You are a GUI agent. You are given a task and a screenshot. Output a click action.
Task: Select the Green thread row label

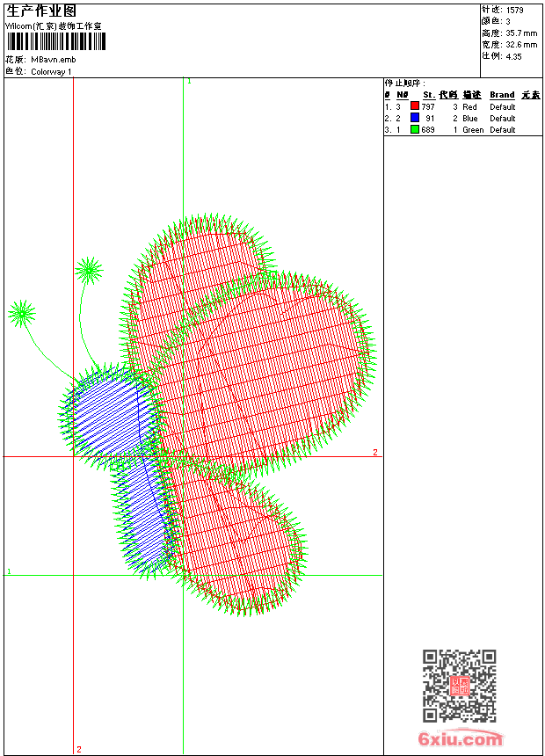pyautogui.click(x=472, y=130)
